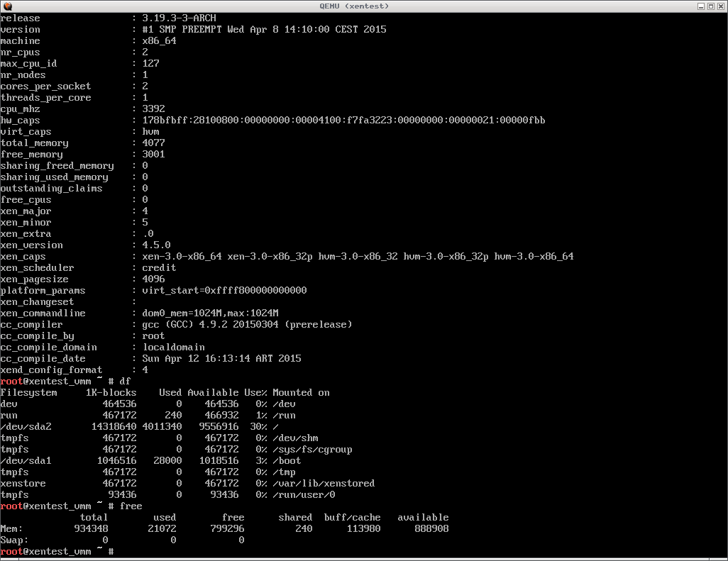
Task: Click the "Mounted on" column header
Action: [301, 392]
